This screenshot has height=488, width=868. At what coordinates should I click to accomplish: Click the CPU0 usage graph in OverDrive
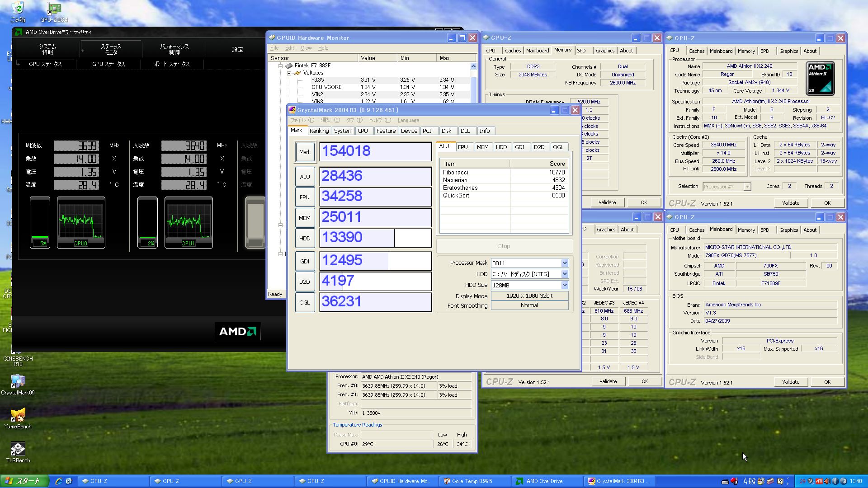click(81, 222)
